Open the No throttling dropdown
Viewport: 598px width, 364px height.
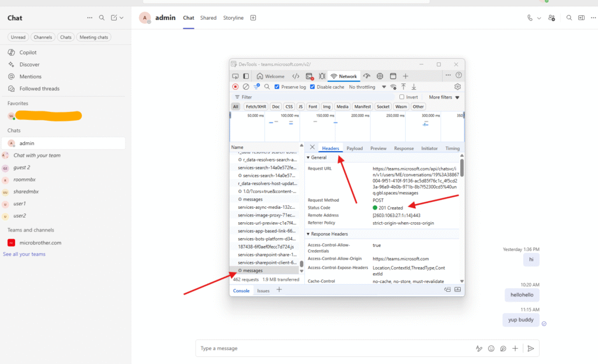tap(367, 87)
